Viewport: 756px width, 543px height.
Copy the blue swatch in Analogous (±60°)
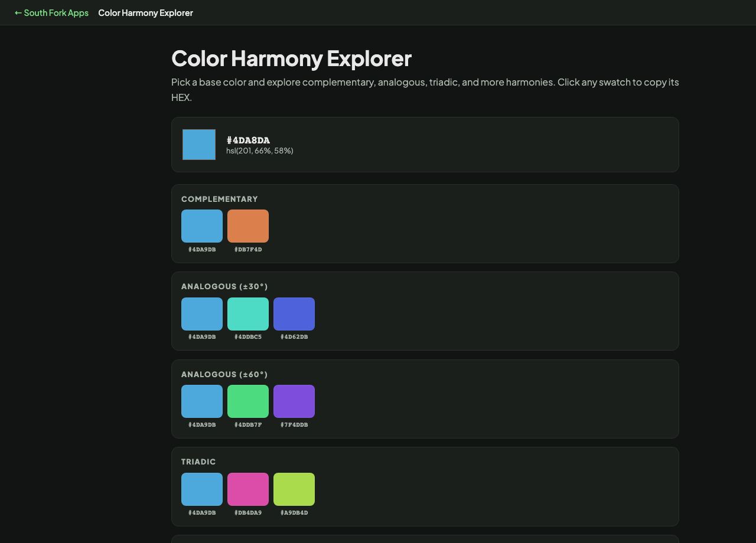(202, 401)
